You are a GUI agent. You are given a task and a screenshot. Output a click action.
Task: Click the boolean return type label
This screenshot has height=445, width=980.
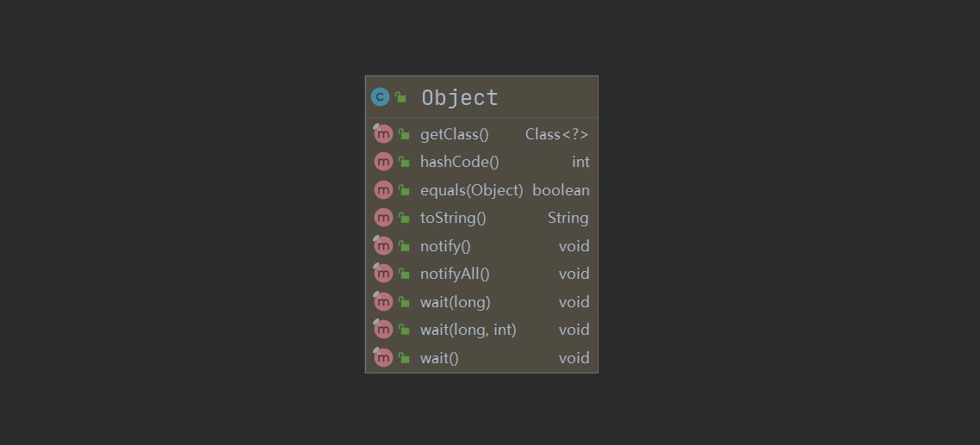pyautogui.click(x=561, y=190)
